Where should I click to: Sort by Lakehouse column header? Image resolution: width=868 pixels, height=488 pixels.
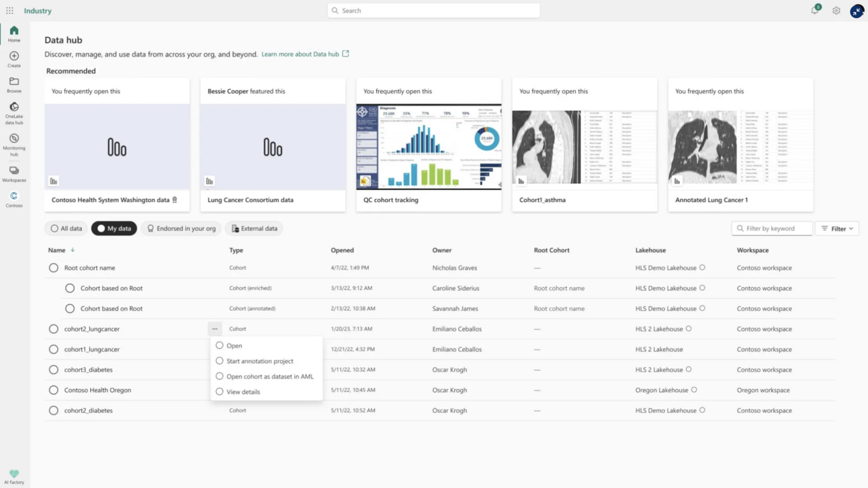(x=650, y=250)
